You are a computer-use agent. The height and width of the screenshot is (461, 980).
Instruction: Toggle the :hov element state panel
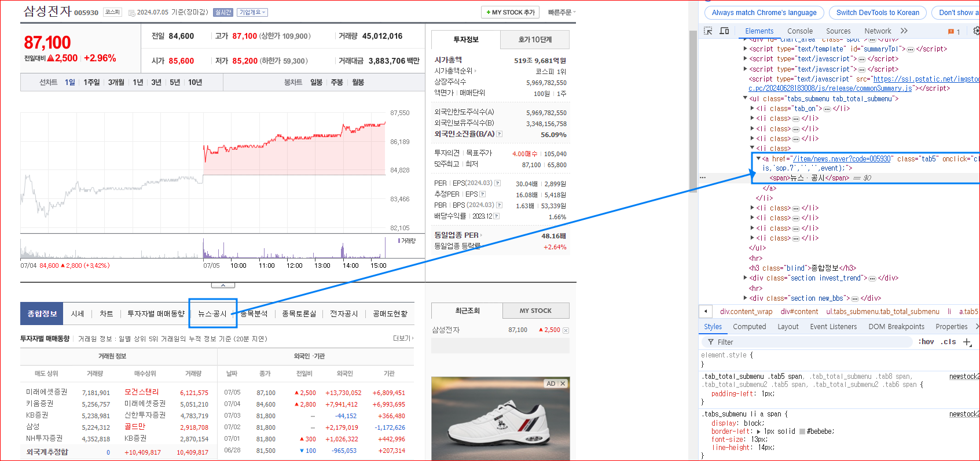[x=926, y=342]
